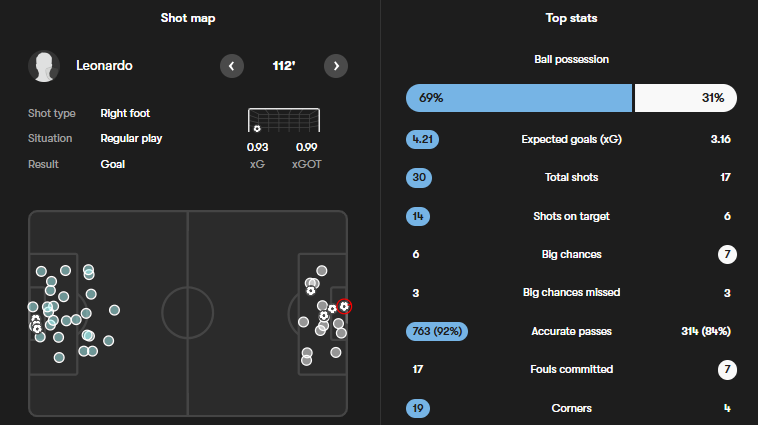The width and height of the screenshot is (758, 425).
Task: Open Leonardo's player name link
Action: [104, 66]
